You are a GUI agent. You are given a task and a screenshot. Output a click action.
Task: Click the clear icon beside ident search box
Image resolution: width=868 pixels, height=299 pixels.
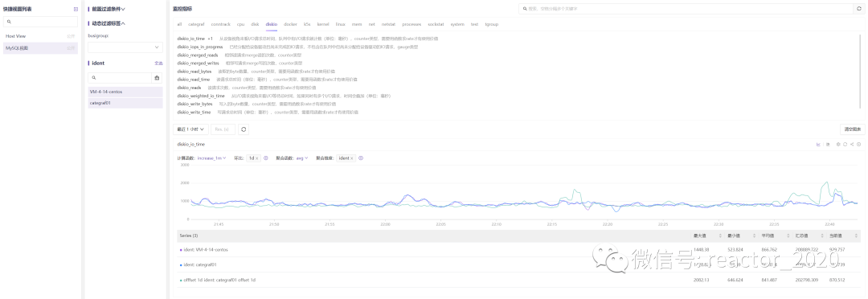pos(157,78)
